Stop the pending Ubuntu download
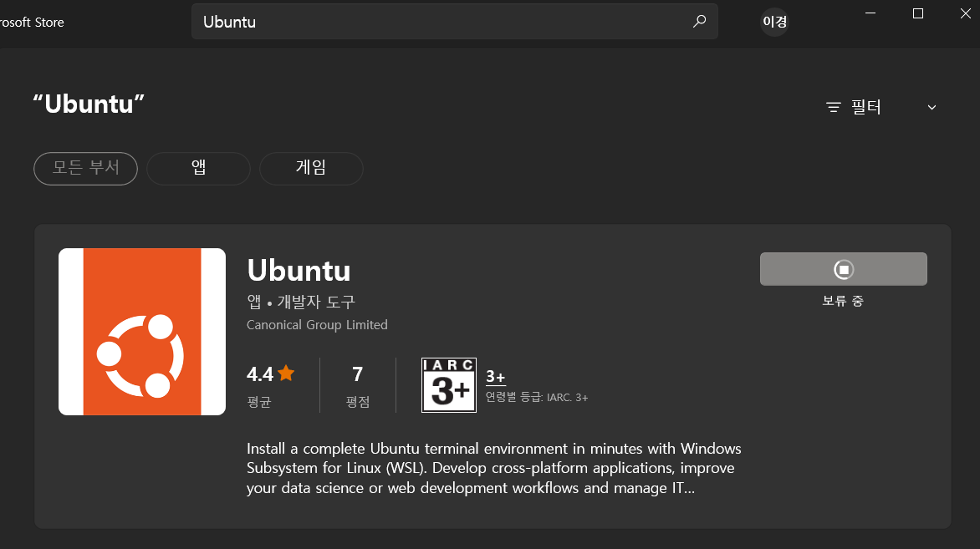 click(x=843, y=269)
